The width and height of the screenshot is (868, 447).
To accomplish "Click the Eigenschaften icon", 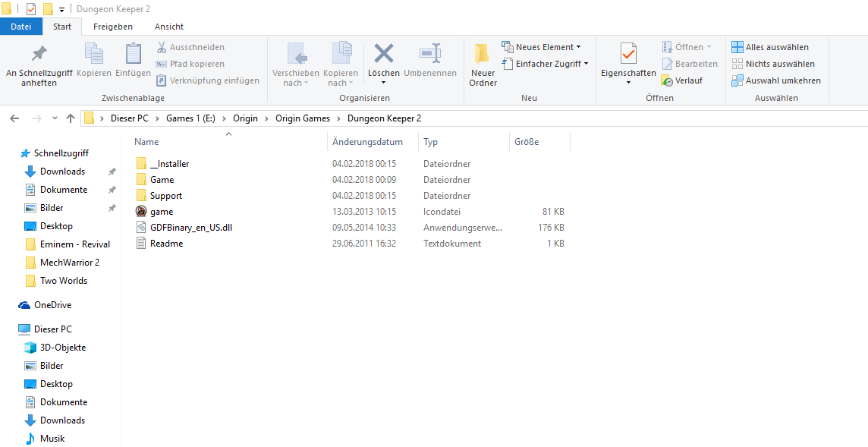I will (628, 55).
